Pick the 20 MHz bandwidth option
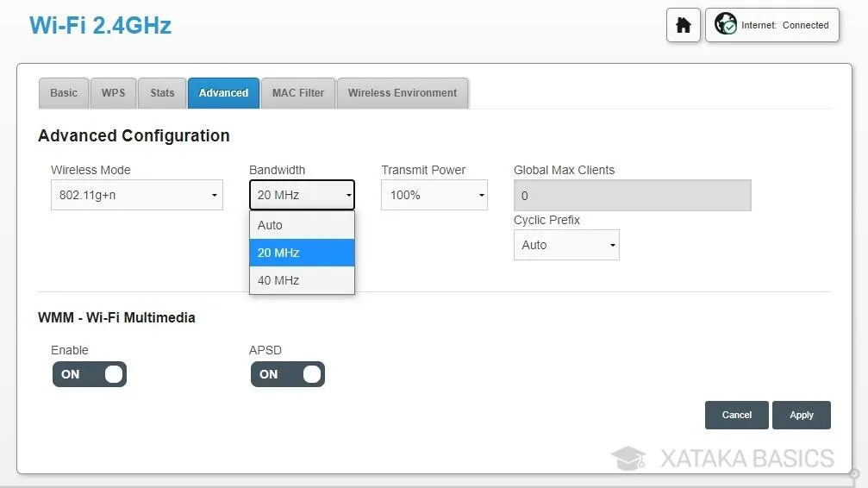 (x=302, y=253)
